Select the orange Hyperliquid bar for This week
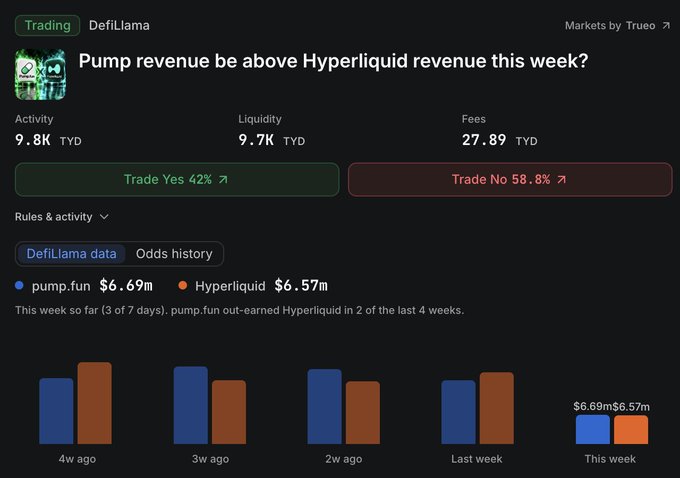This screenshot has width=680, height=478. (631, 430)
